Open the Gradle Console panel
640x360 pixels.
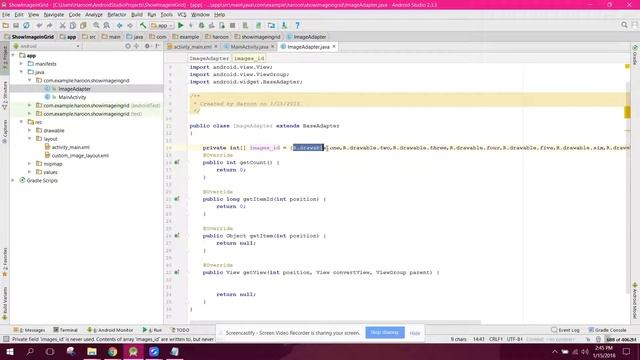pos(607,330)
